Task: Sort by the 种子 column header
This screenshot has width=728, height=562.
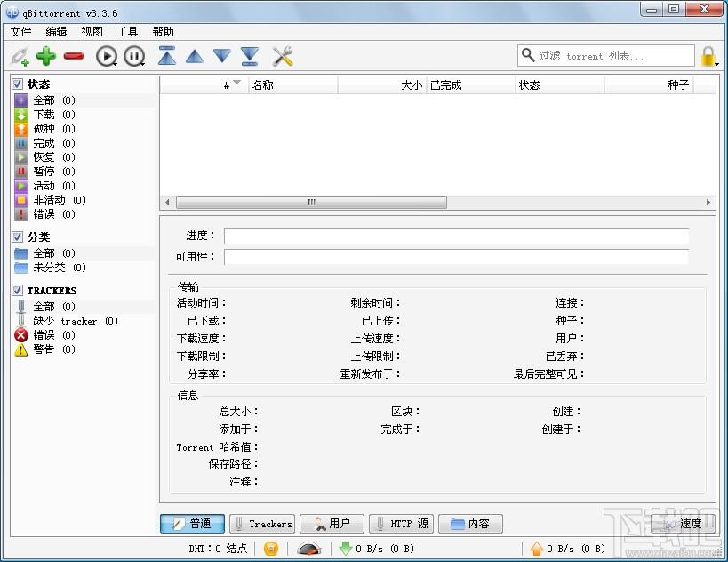Action: tap(649, 85)
